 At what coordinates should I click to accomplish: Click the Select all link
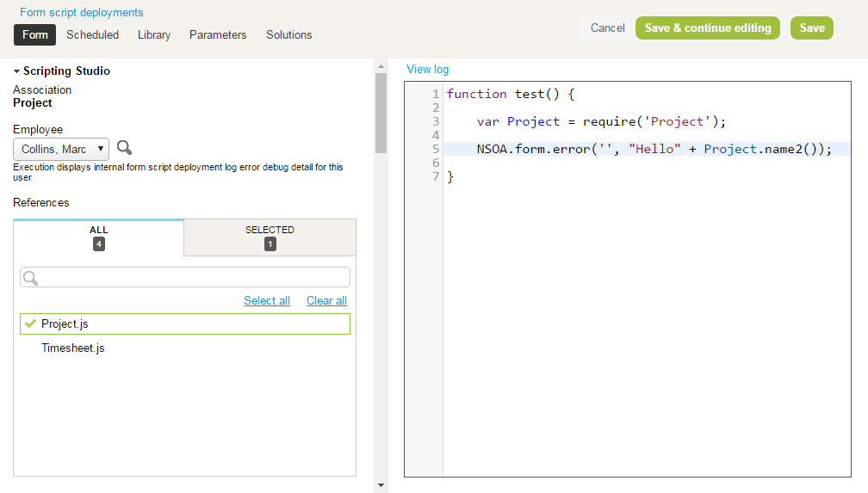(x=267, y=300)
